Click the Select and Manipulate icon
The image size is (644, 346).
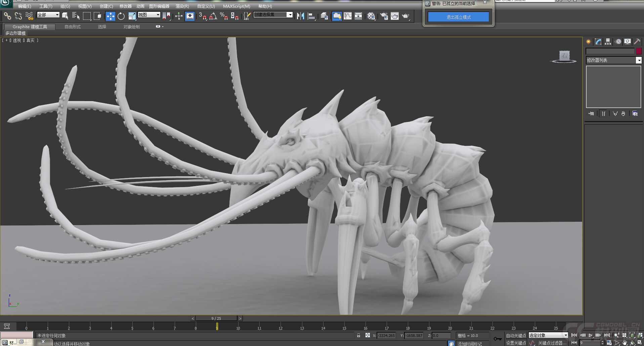click(179, 16)
